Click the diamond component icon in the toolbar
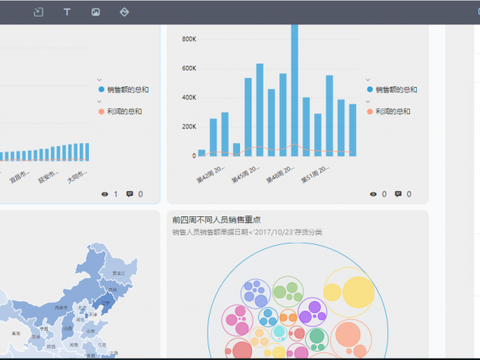This screenshot has height=360, width=480. coord(124,12)
